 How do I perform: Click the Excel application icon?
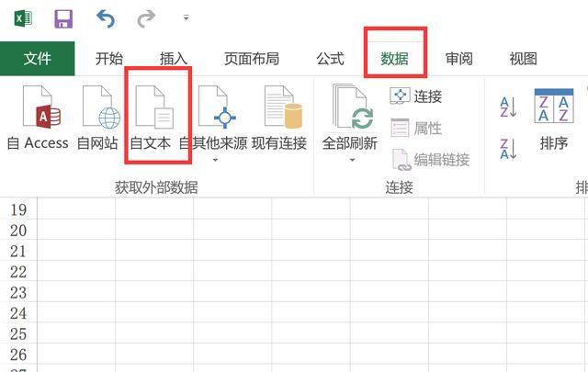click(x=23, y=18)
